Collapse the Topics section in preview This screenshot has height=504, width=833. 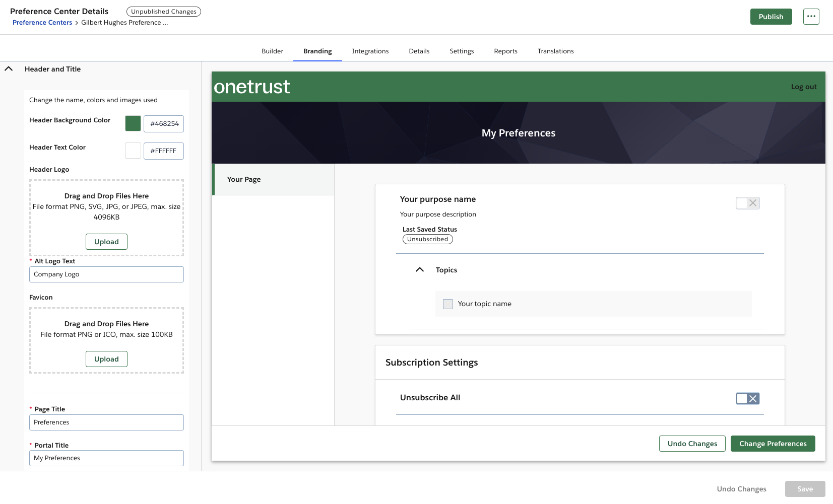pos(420,269)
